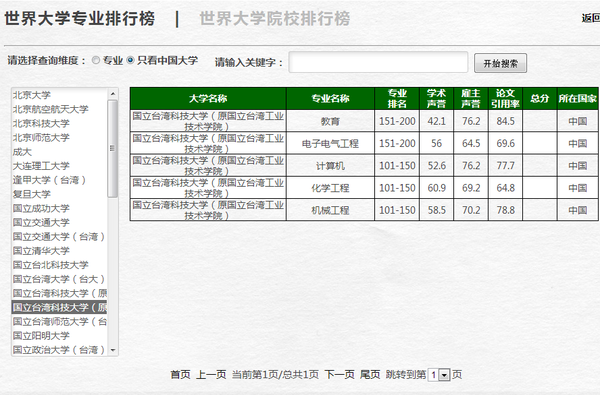This screenshot has width=600, height=395.
Task: Click the keyword search input field
Action: coord(378,62)
